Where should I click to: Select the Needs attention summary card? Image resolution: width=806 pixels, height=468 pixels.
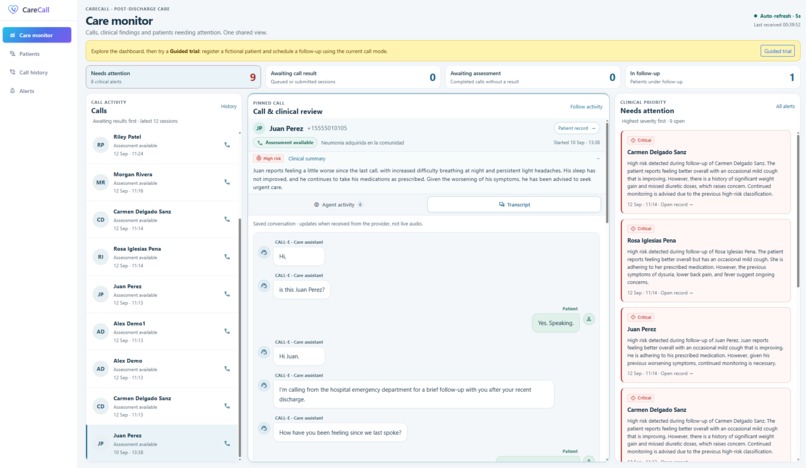point(173,77)
